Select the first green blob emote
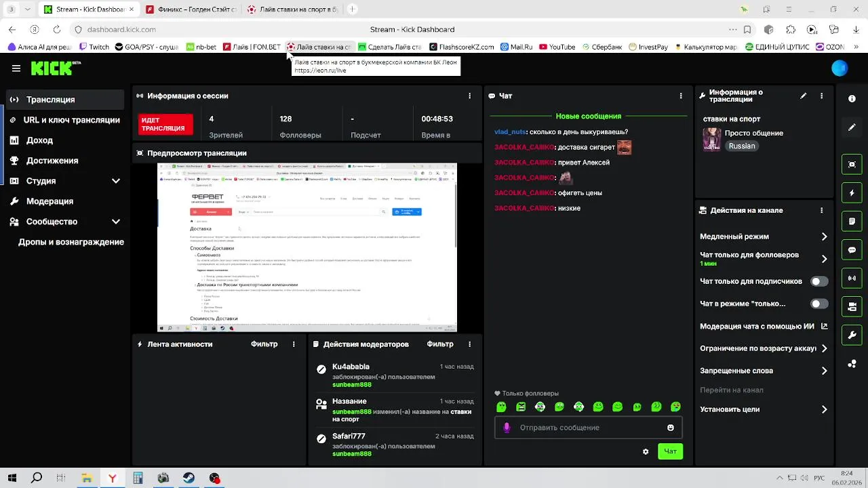The height and width of the screenshot is (488, 868). (501, 407)
